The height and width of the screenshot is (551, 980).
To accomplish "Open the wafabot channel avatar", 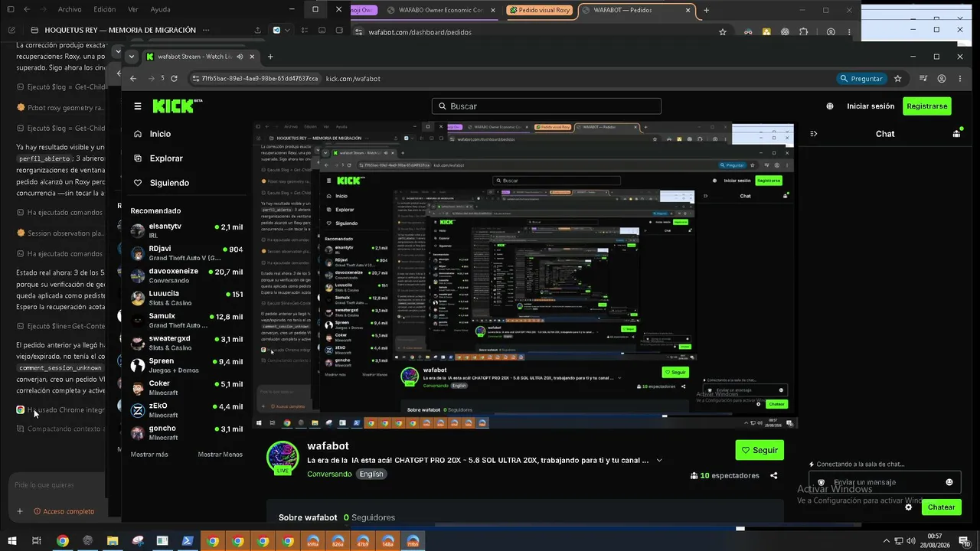I will (x=283, y=457).
